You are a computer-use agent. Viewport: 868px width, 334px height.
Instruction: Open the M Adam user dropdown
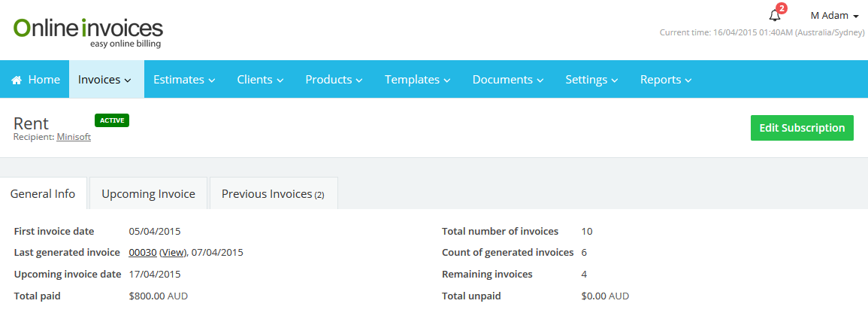point(834,16)
